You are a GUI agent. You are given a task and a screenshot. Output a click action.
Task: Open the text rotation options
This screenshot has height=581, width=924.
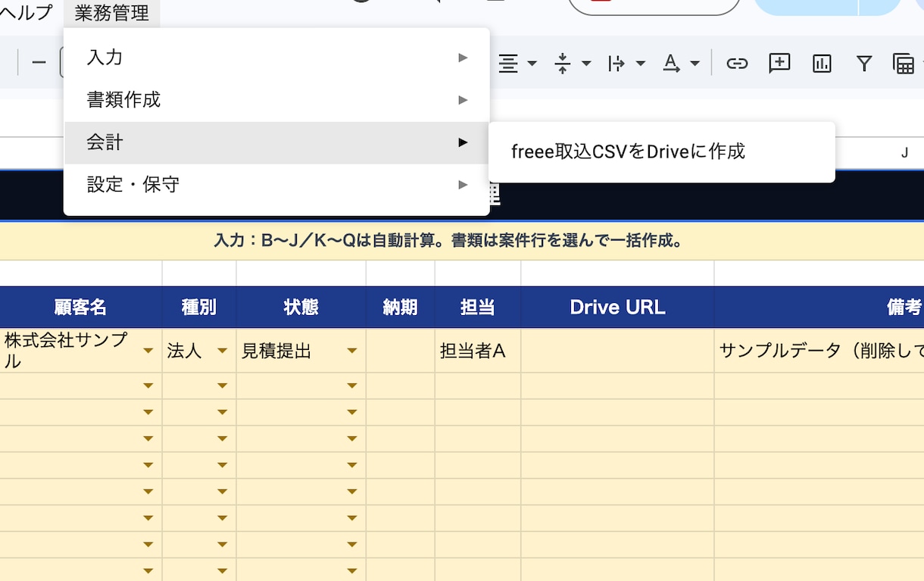click(681, 64)
